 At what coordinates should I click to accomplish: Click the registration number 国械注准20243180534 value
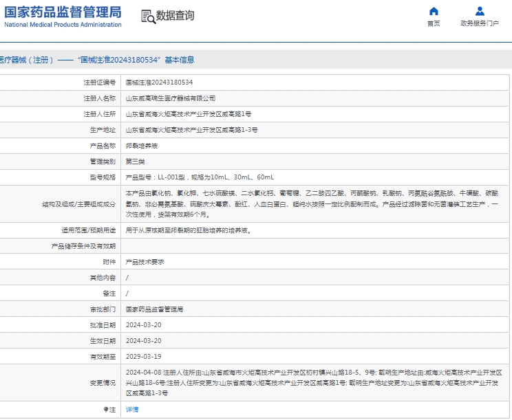(159, 82)
